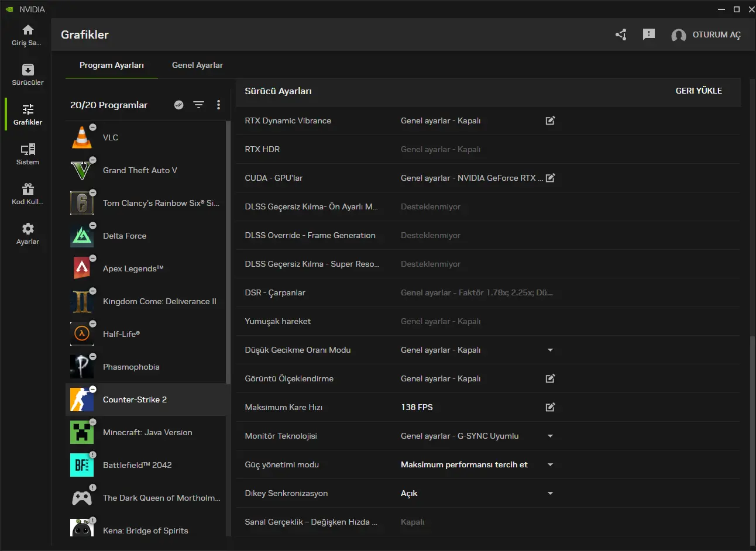
Task: Select the Kingdom Come: Deliverance II icon
Action: point(82,301)
